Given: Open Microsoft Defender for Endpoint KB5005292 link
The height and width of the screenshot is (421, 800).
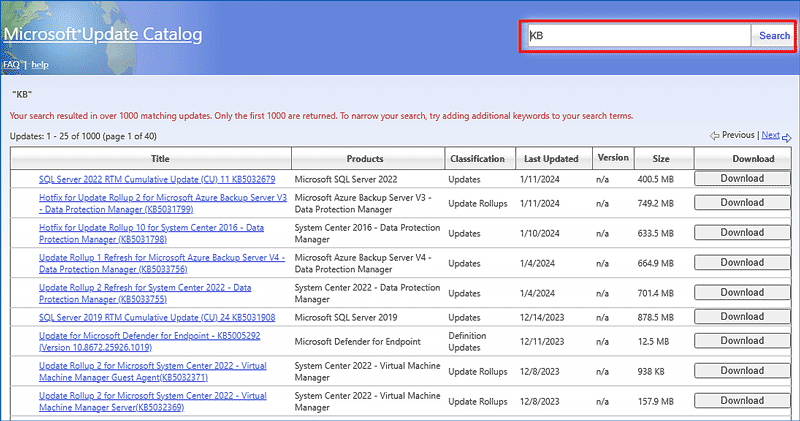Looking at the screenshot, I should coord(149,341).
